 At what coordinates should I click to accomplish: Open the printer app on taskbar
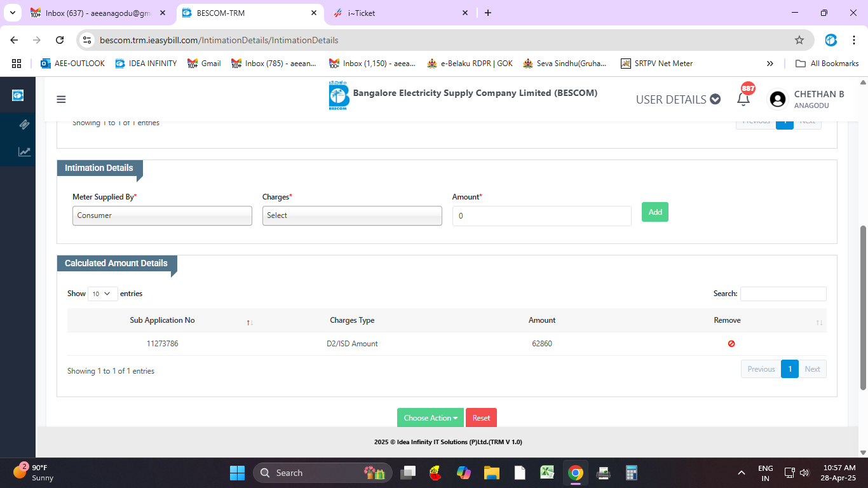click(x=604, y=473)
